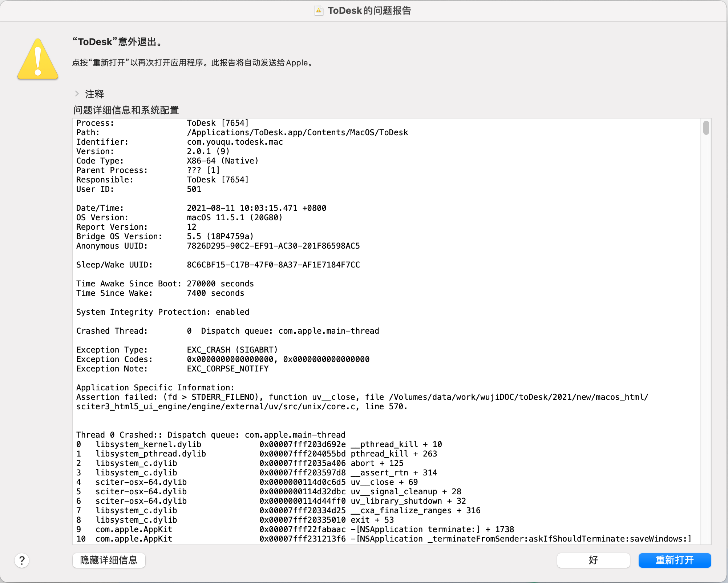This screenshot has height=583, width=728.
Task: Click the Anonymous UUID 7826D295 line
Action: pyautogui.click(x=218, y=246)
